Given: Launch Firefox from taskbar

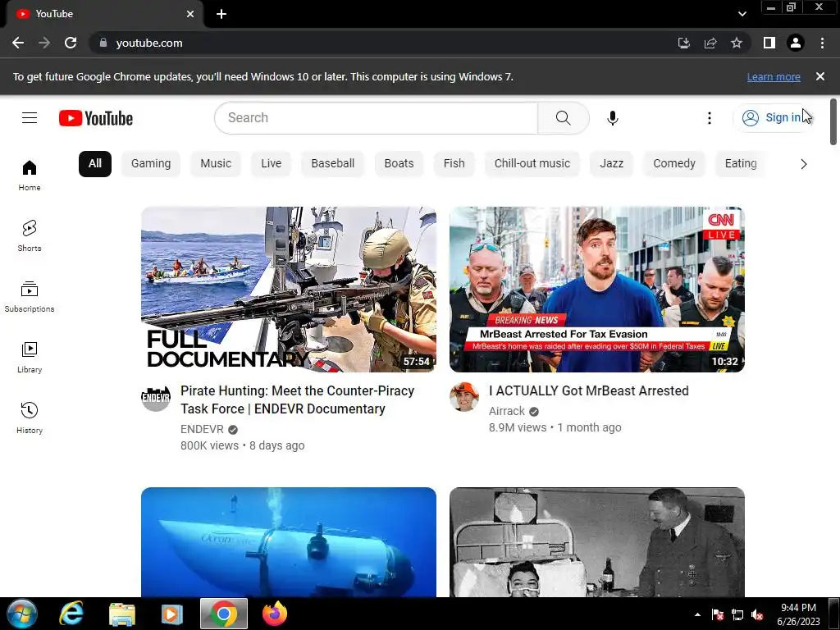Looking at the screenshot, I should coord(275,614).
